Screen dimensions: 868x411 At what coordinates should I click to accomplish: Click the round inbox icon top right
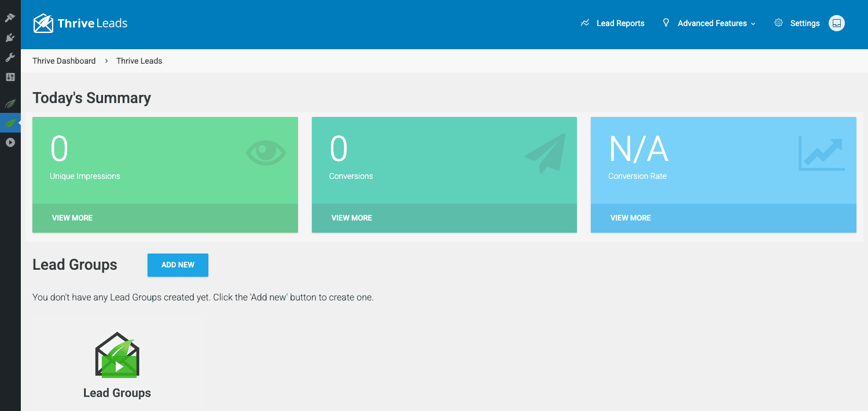pos(837,23)
